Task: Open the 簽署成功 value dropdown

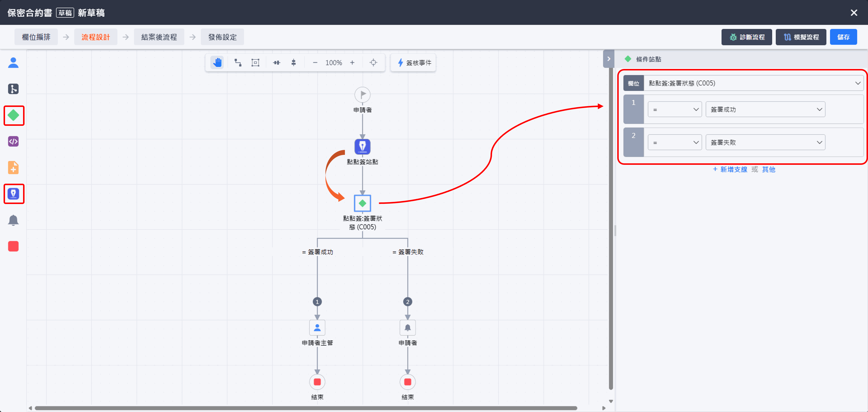Action: (765, 109)
